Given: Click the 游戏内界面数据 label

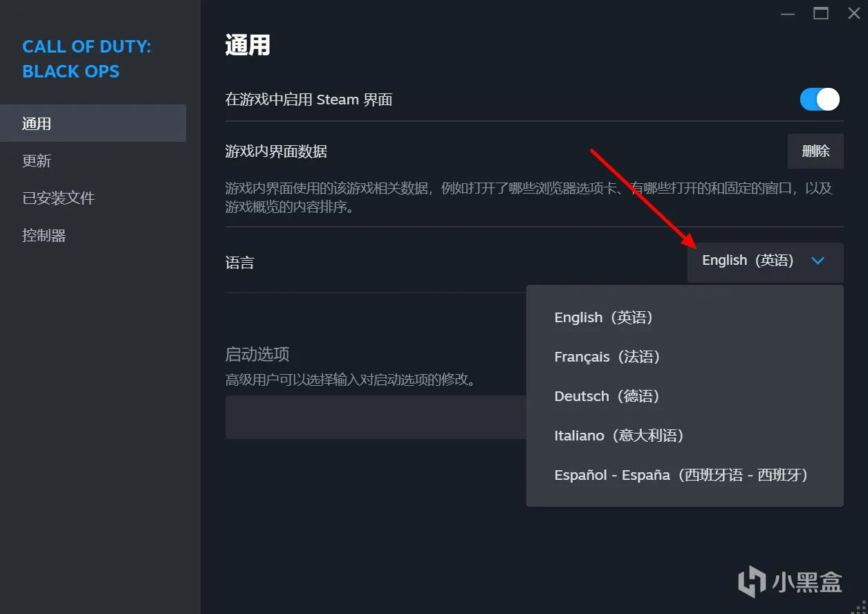Looking at the screenshot, I should (276, 151).
